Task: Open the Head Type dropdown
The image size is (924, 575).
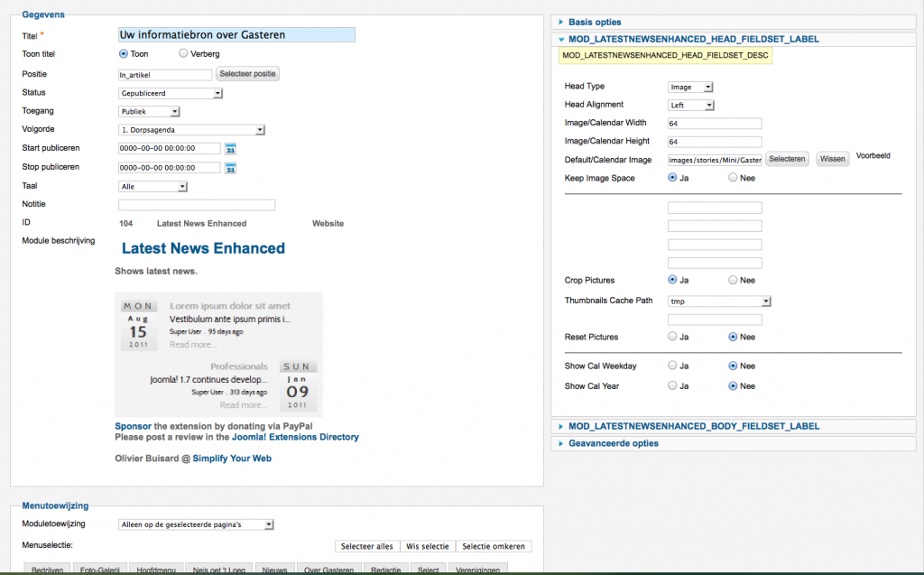Action: pos(690,87)
